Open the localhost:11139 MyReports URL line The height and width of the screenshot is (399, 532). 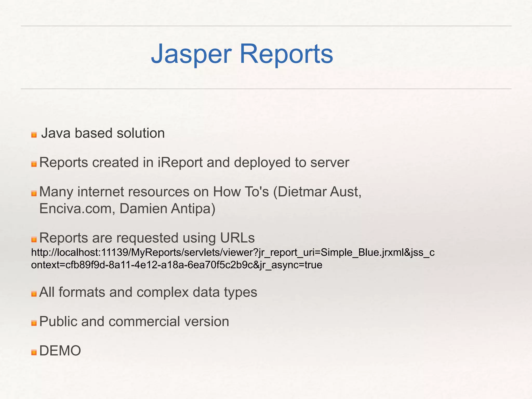pos(233,252)
